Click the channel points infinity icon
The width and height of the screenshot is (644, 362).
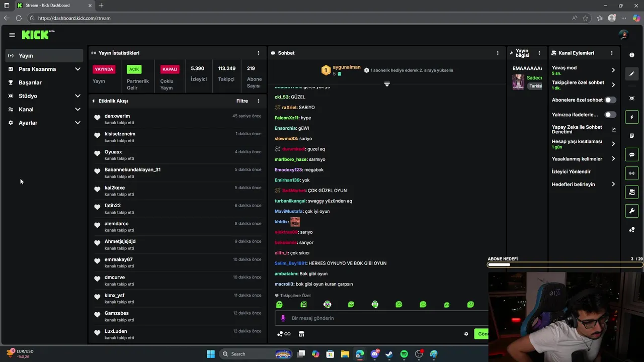point(284,334)
